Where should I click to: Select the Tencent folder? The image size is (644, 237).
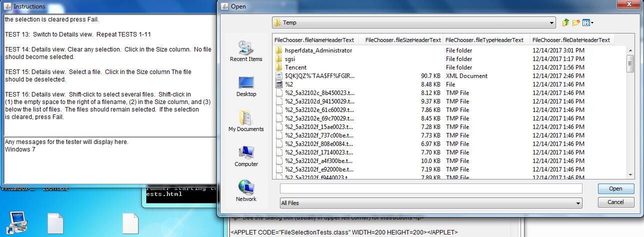295,67
